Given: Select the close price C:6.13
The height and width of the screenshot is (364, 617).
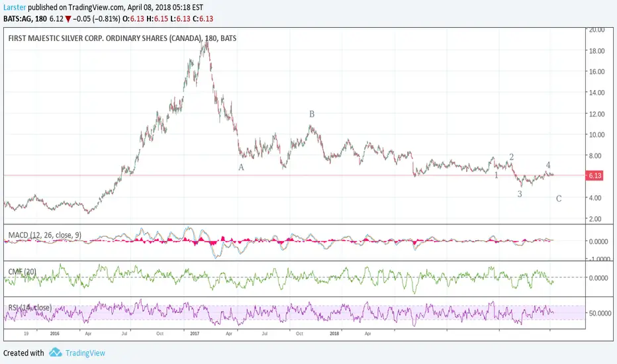Looking at the screenshot, I should tap(203, 19).
